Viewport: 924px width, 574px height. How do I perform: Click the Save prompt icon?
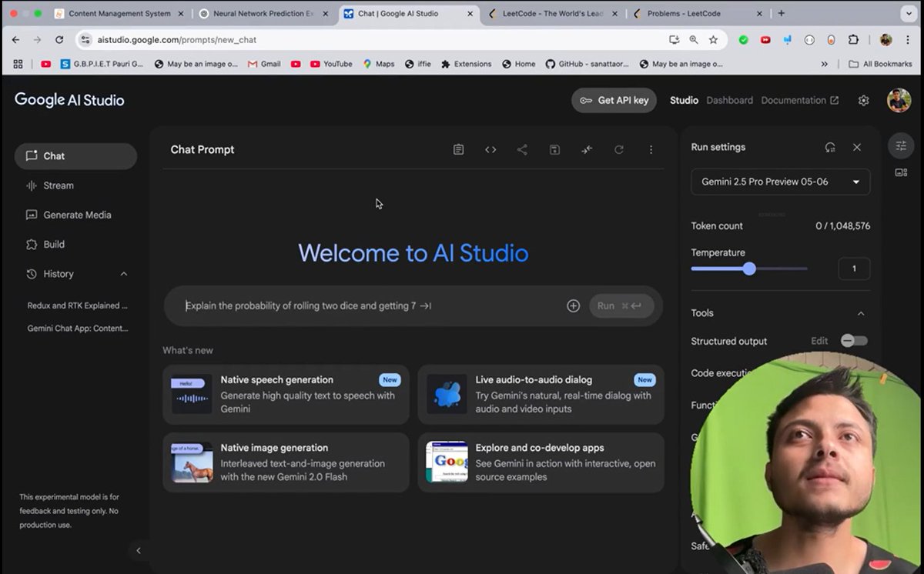[x=554, y=149]
